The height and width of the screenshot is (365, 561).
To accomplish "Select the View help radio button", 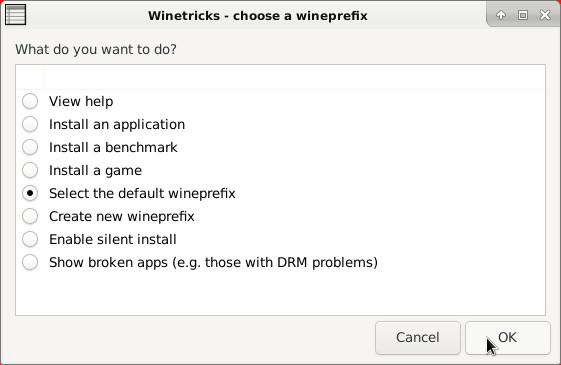I will (30, 101).
